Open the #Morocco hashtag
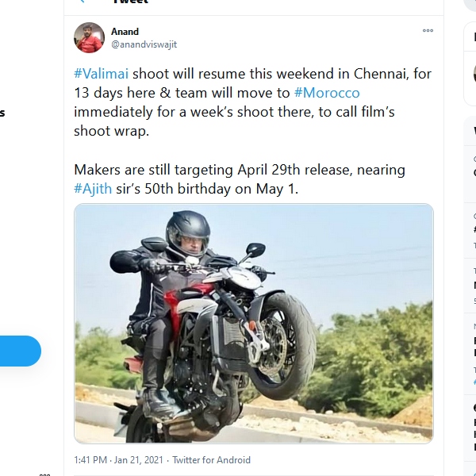The image size is (476, 476). tap(326, 93)
